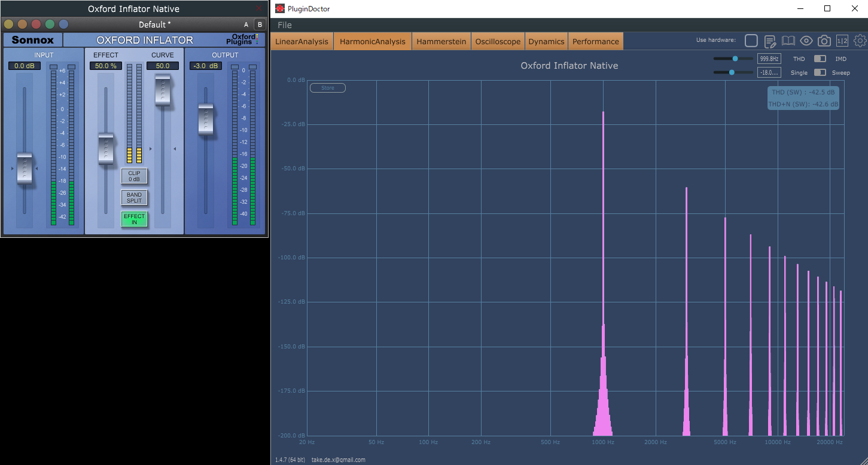The image size is (868, 465).
Task: Maximize the PluginDoctor window
Action: tap(827, 8)
